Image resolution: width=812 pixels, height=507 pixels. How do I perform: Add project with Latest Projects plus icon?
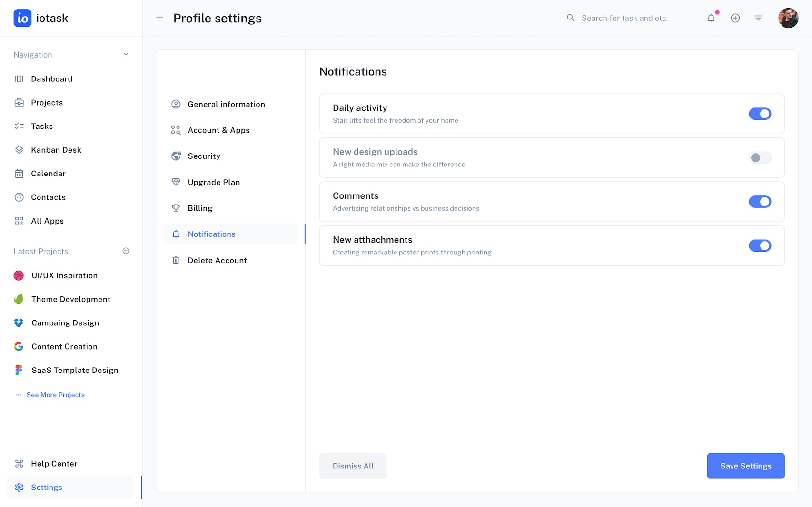126,251
